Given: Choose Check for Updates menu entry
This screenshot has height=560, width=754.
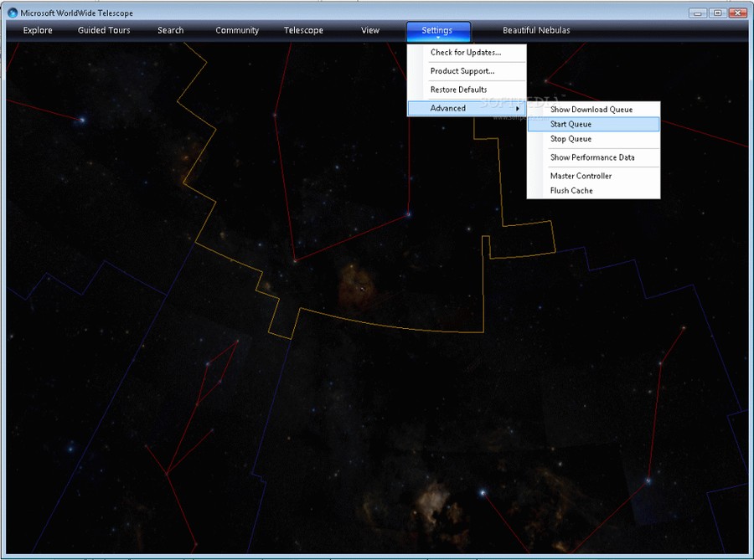Looking at the screenshot, I should [467, 53].
